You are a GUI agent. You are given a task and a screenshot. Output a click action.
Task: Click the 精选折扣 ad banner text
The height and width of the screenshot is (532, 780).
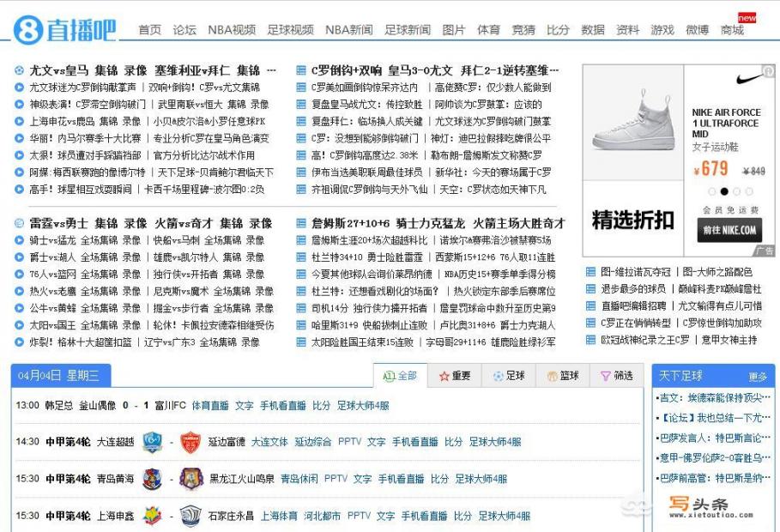coord(632,220)
